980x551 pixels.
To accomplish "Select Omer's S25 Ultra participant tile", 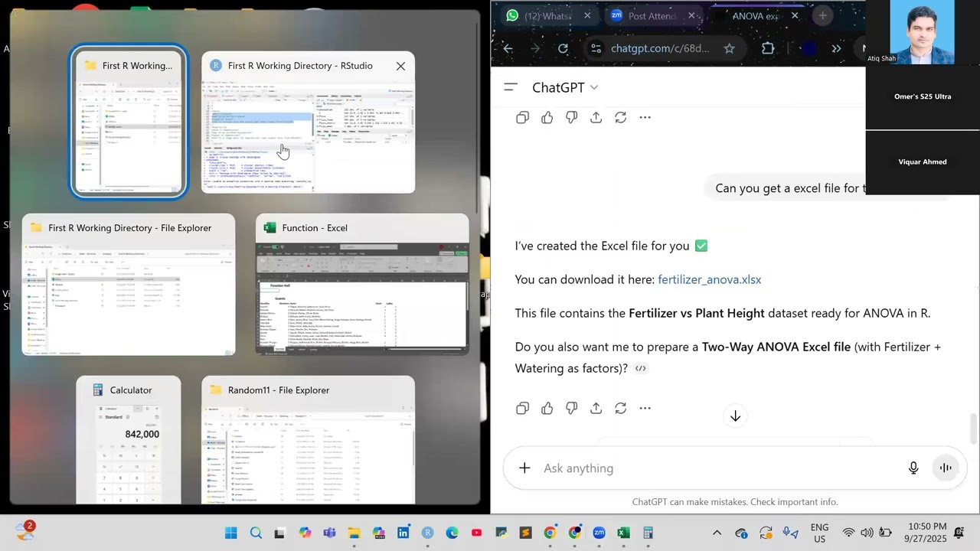I will [923, 97].
